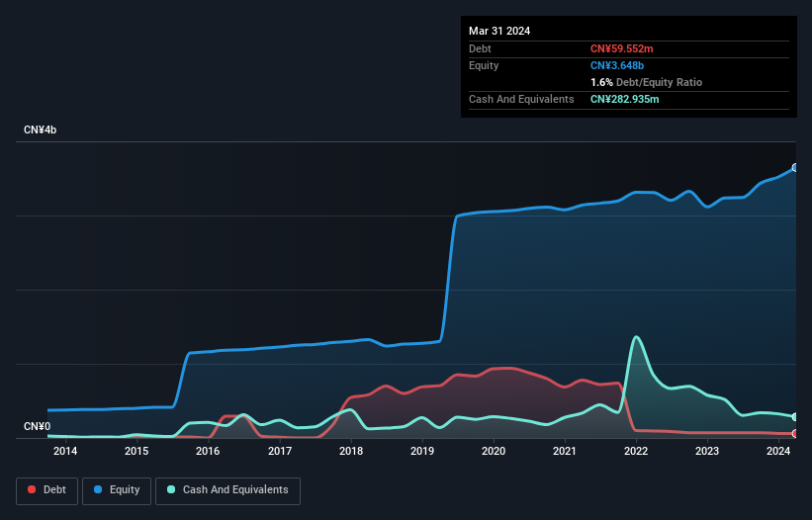Click the 2018 x-axis label
Screen dimensions: 812x520
351,451
